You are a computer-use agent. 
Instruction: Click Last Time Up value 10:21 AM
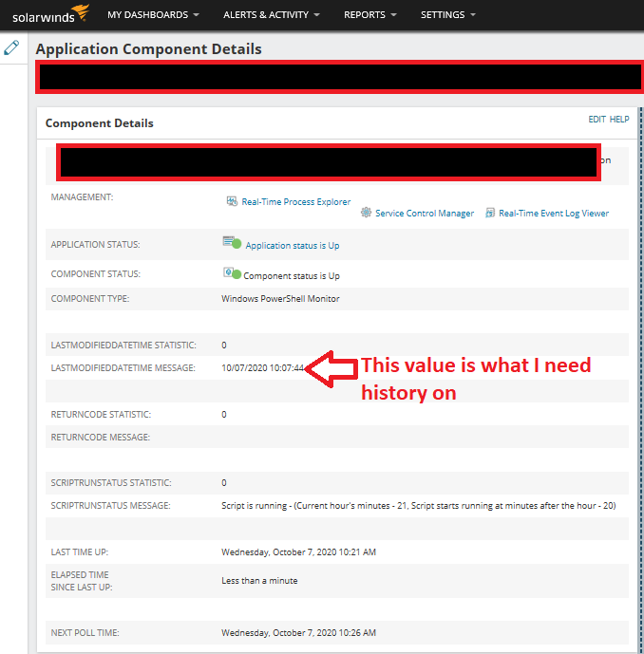(298, 552)
